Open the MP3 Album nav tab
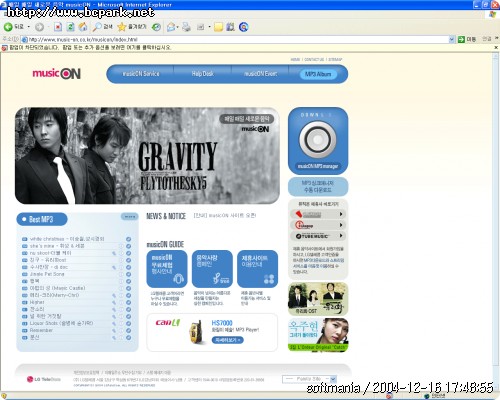The height and width of the screenshot is (400, 500). point(318,74)
